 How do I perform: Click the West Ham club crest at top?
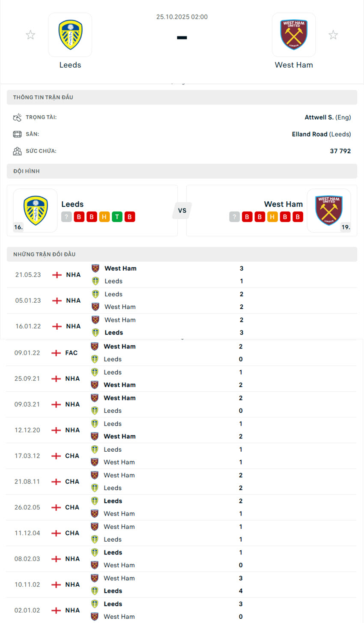pos(294,35)
